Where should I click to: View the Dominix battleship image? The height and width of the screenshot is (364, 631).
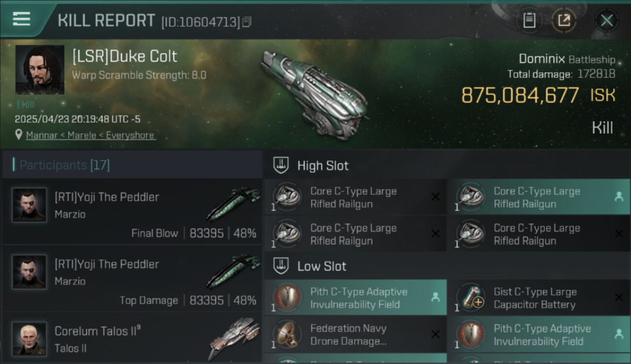click(313, 92)
